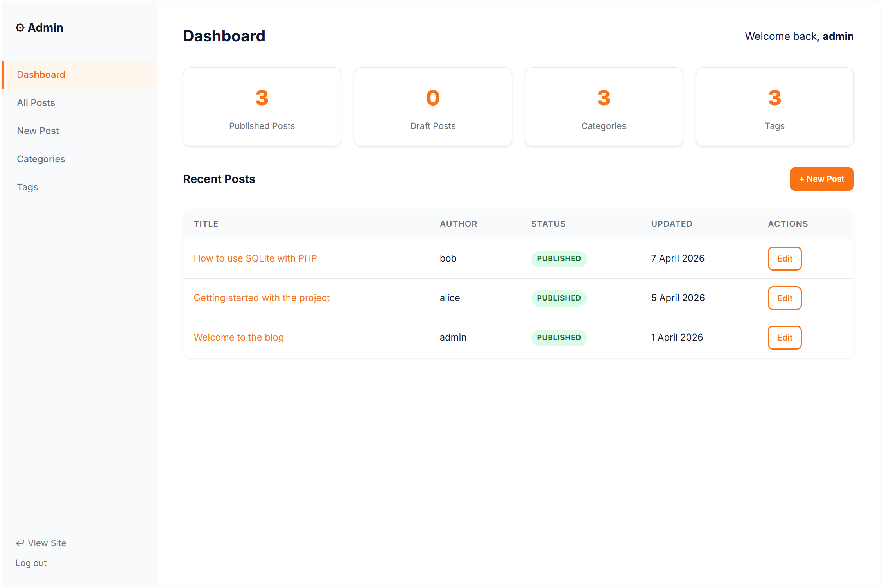Open 'Welcome to the blog' post link
Image resolution: width=882 pixels, height=588 pixels.
238,337
